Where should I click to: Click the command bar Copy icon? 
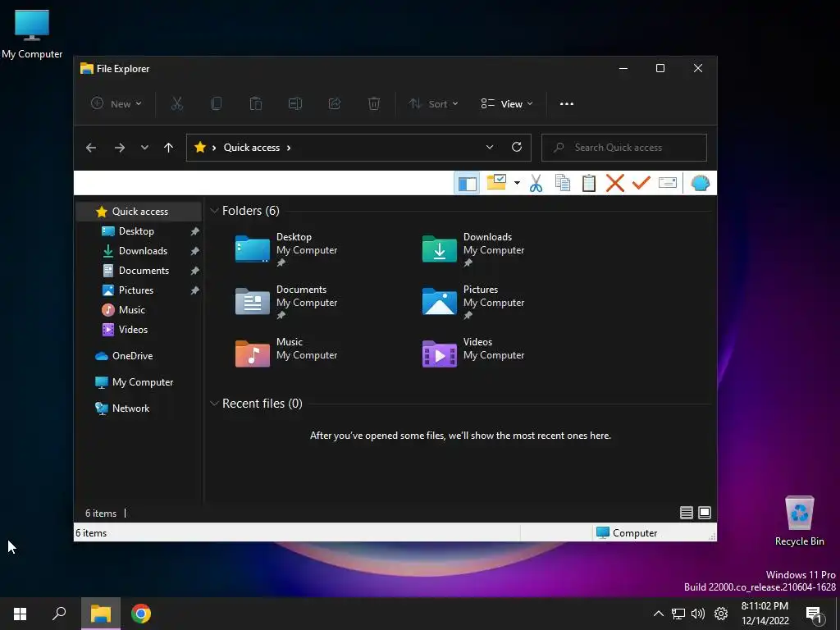(x=217, y=104)
